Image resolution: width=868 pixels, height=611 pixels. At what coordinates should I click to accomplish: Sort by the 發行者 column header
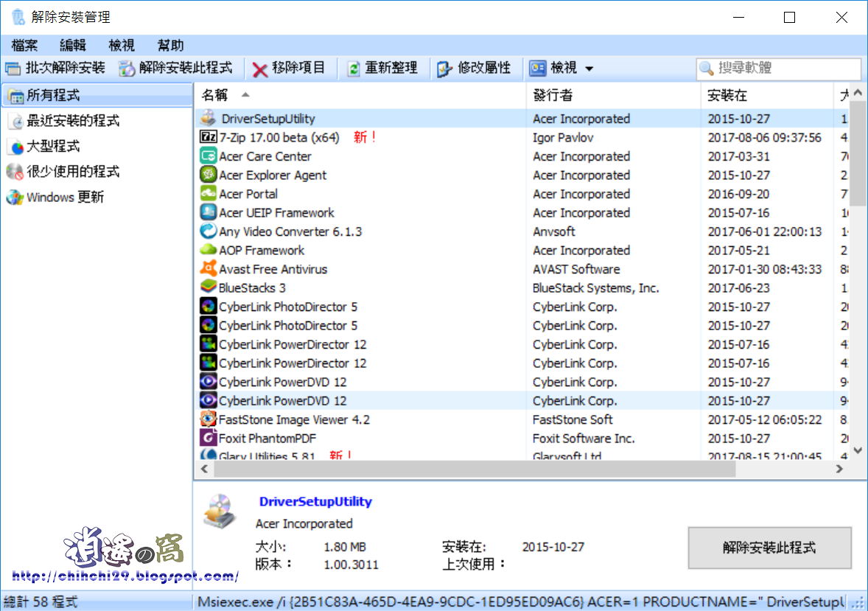click(613, 95)
